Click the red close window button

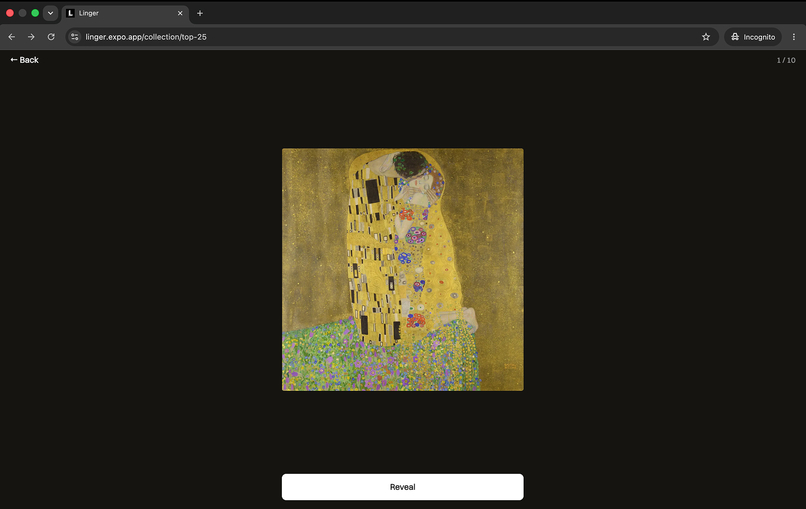tap(10, 13)
